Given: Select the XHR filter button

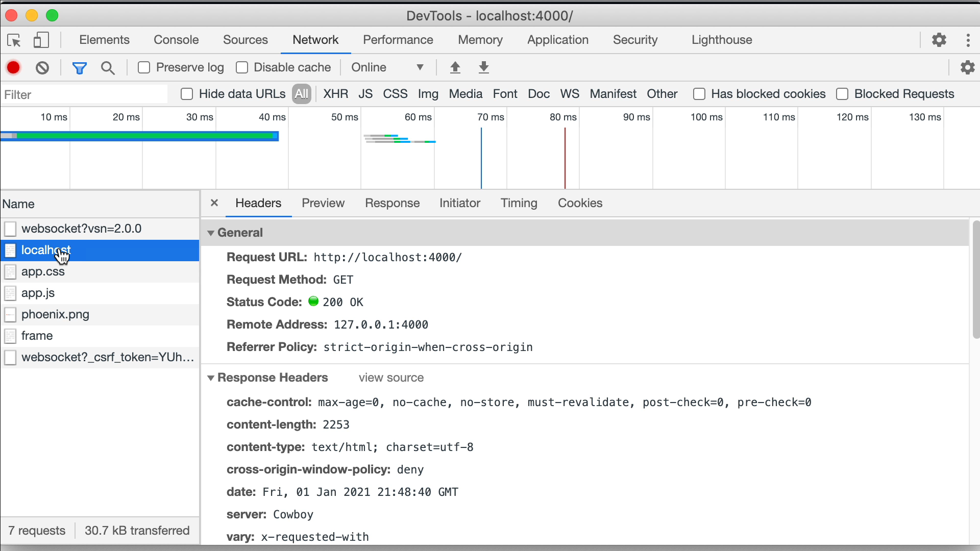Looking at the screenshot, I should pyautogui.click(x=335, y=93).
